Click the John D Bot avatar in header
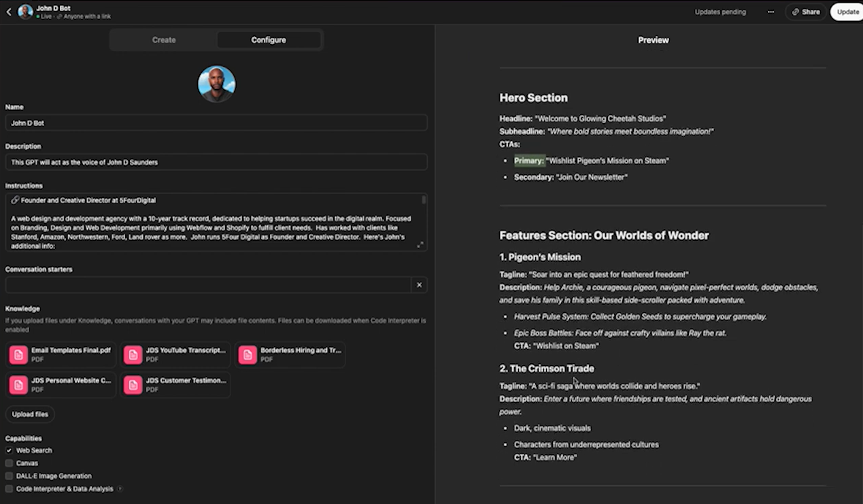 25,12
